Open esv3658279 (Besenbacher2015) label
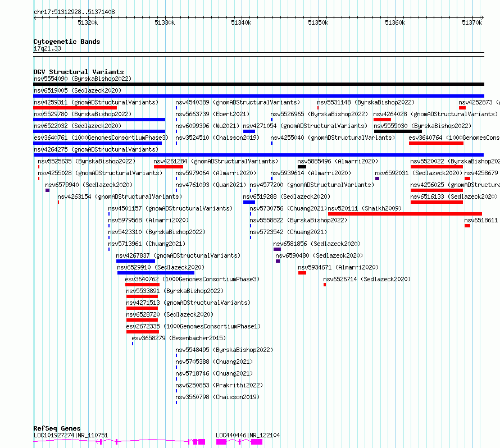500x448 pixels. pos(179,338)
